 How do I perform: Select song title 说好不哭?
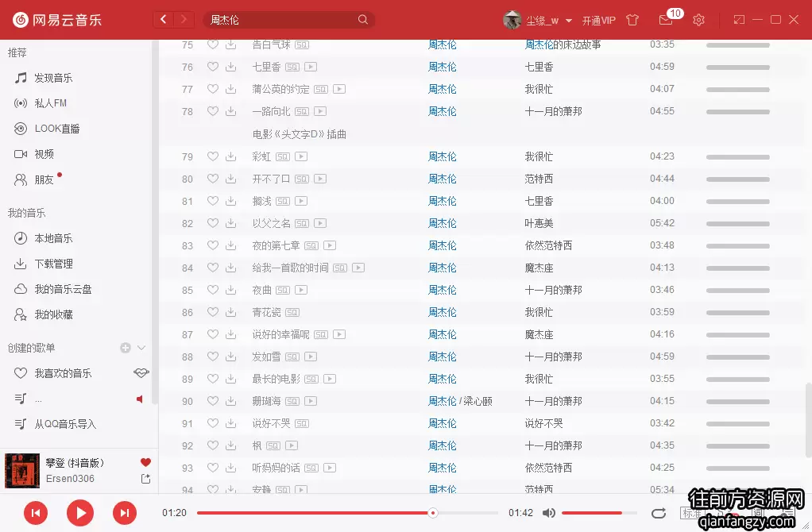coord(272,423)
